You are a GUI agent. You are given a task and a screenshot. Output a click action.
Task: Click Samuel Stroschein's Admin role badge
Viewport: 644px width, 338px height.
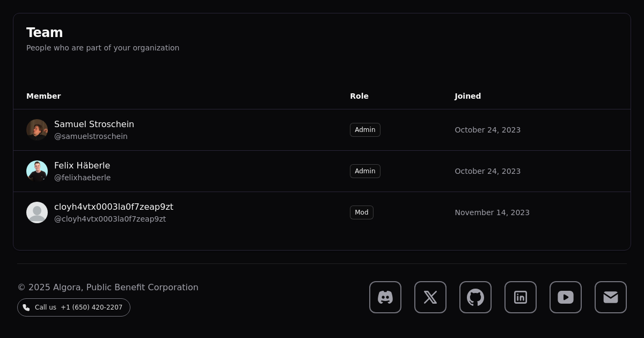pos(365,130)
